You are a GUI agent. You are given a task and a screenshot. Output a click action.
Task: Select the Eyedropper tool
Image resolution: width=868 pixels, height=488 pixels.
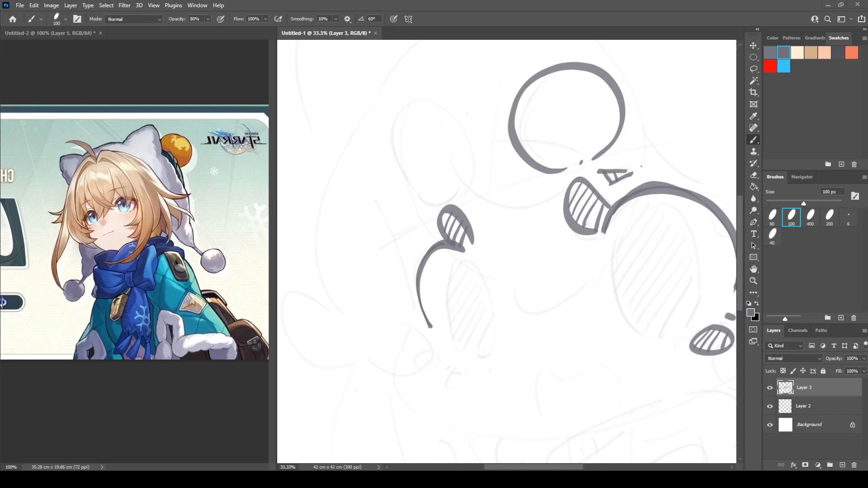[x=753, y=116]
